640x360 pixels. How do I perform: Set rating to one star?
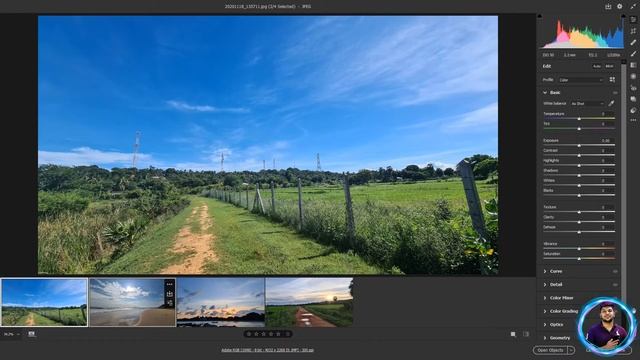[249, 334]
